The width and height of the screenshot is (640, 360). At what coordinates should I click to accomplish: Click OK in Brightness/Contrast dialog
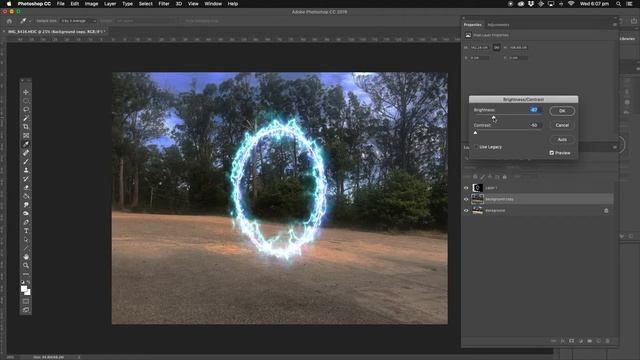(562, 111)
